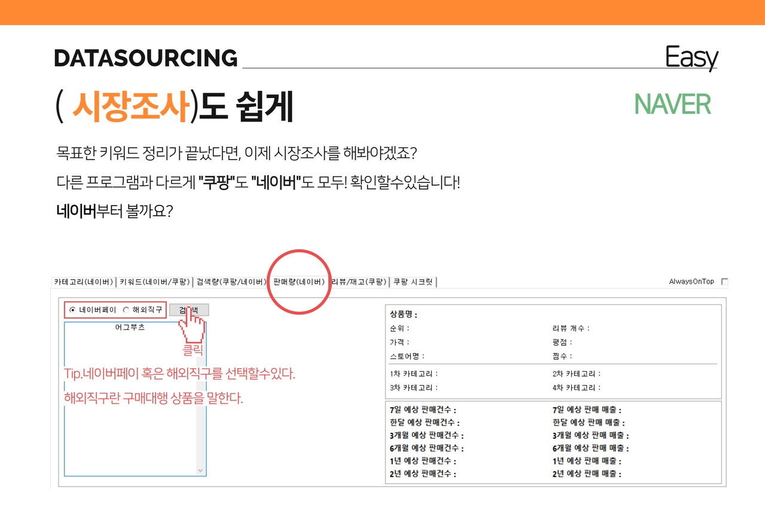Click the 한달 예상 판매건수 label
765x532 pixels.
pos(424,423)
